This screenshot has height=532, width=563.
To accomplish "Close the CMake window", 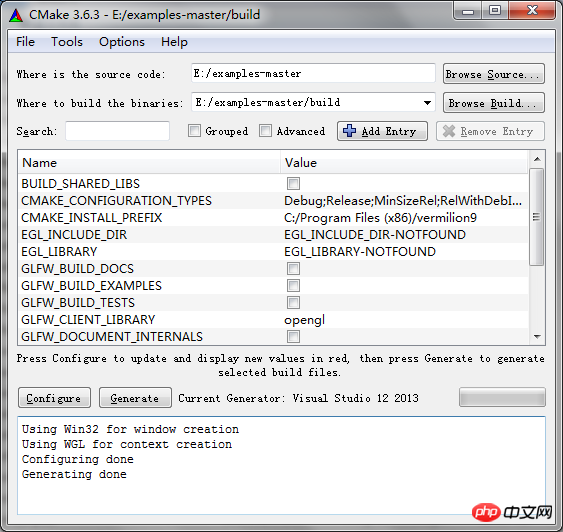I will (x=532, y=11).
